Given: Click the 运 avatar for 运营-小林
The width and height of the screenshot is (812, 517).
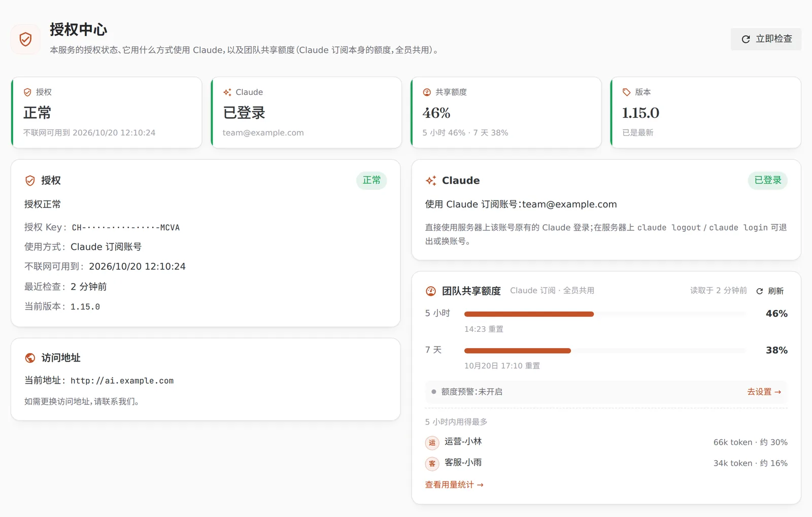Looking at the screenshot, I should tap(432, 443).
